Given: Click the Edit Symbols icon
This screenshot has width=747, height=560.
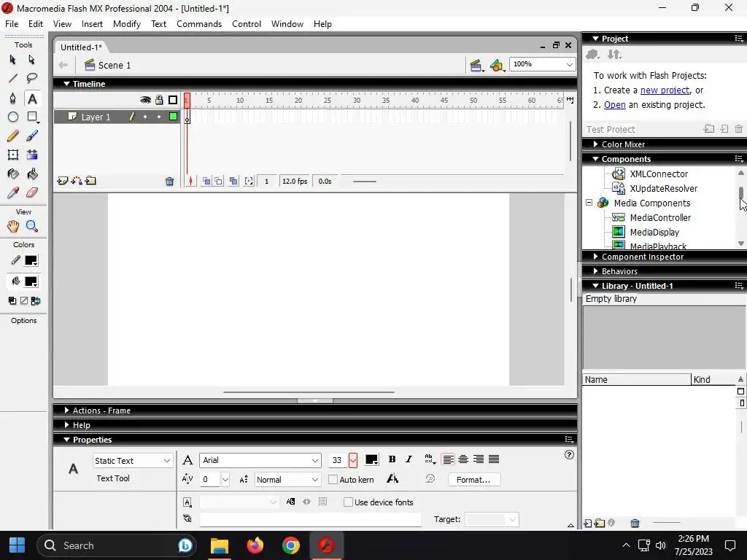Looking at the screenshot, I should [x=497, y=65].
